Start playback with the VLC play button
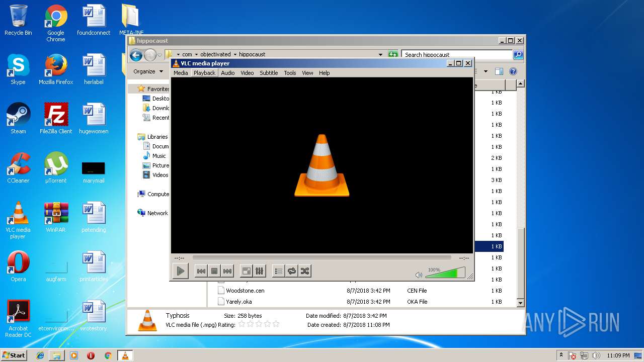Image resolution: width=644 pixels, height=362 pixels. (x=180, y=271)
